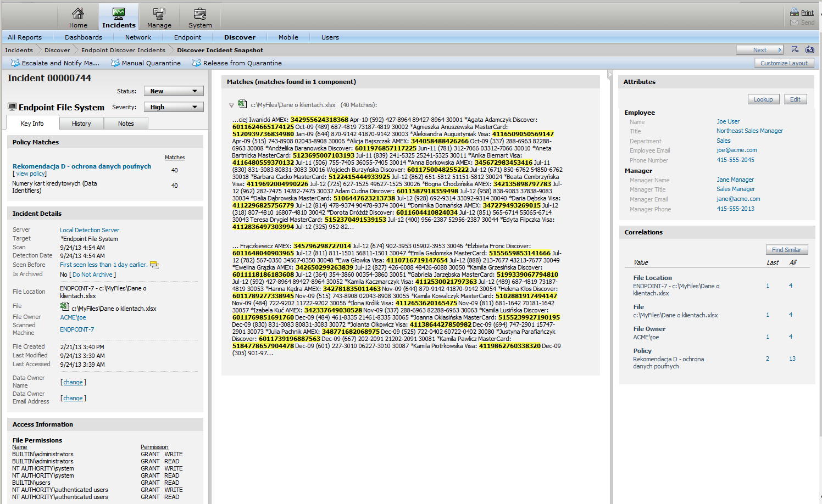Click the Do Not Archive link

[x=92, y=275]
